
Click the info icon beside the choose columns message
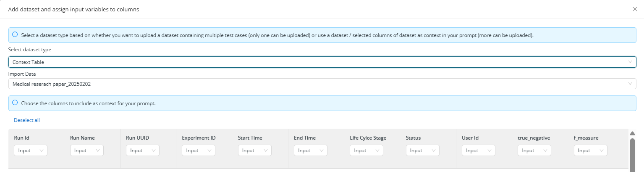pyautogui.click(x=15, y=103)
